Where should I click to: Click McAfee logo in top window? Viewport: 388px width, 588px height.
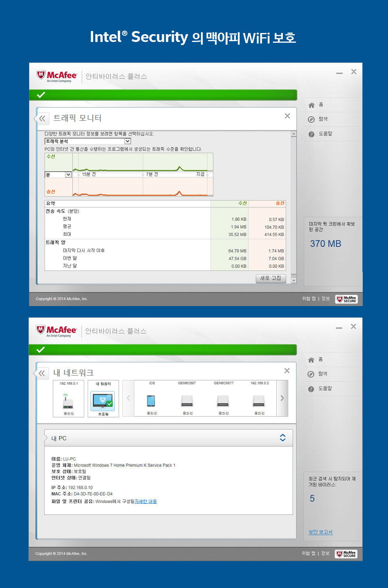(57, 76)
